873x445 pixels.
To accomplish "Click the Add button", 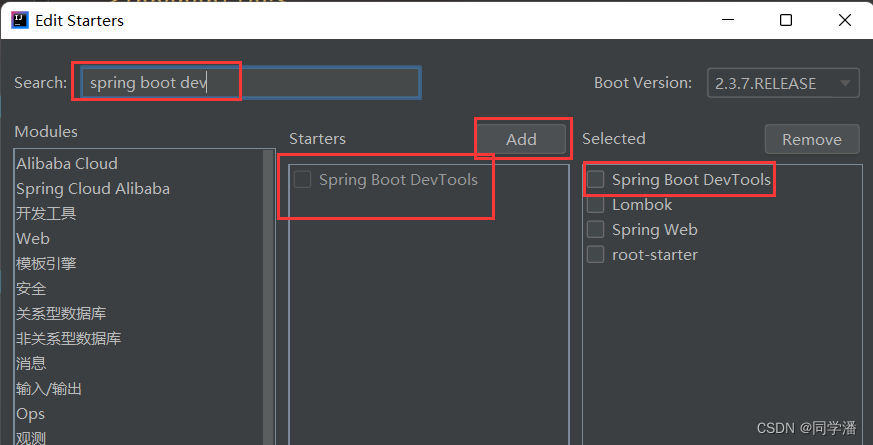I will point(521,139).
